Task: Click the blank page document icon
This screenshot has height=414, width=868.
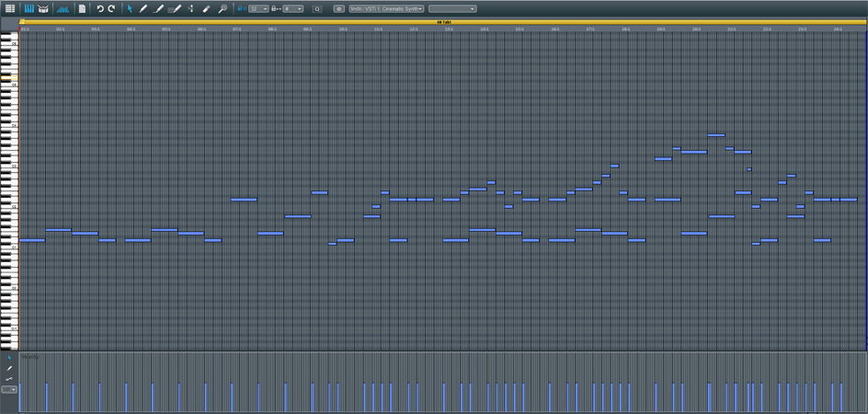Action: click(82, 9)
